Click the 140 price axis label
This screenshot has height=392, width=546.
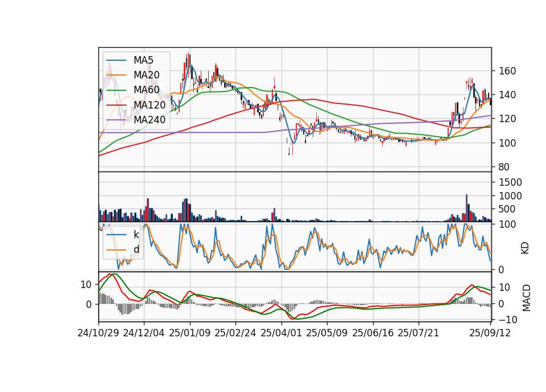pyautogui.click(x=507, y=95)
